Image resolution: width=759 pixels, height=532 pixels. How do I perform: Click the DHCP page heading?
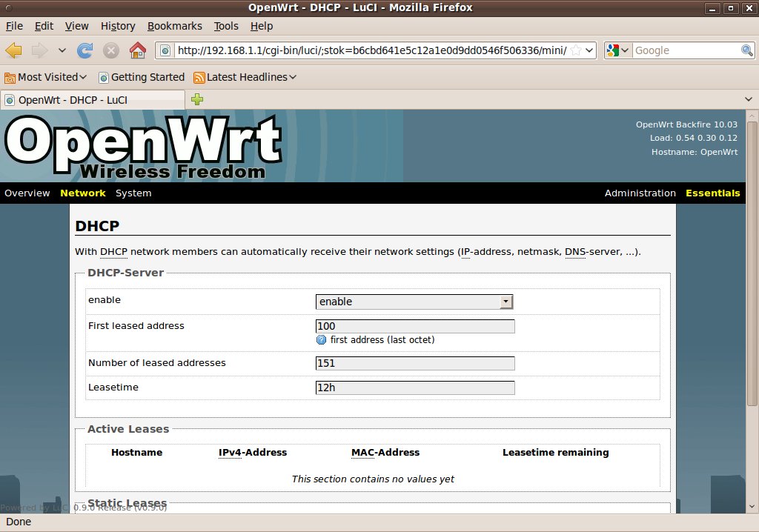97,226
